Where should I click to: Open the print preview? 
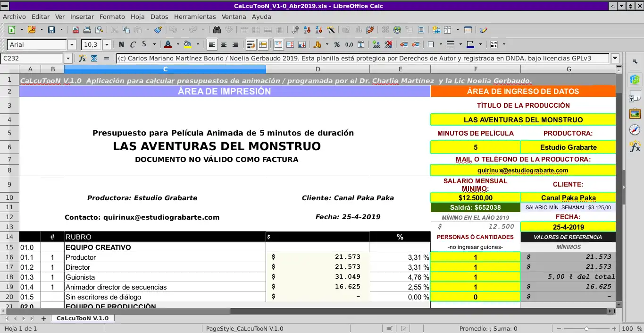coord(99,30)
